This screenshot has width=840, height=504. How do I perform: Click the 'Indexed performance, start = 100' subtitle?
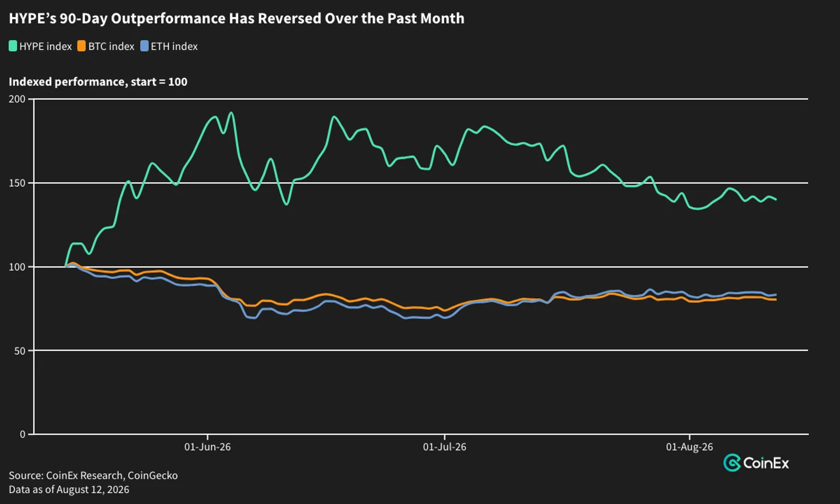pyautogui.click(x=98, y=82)
